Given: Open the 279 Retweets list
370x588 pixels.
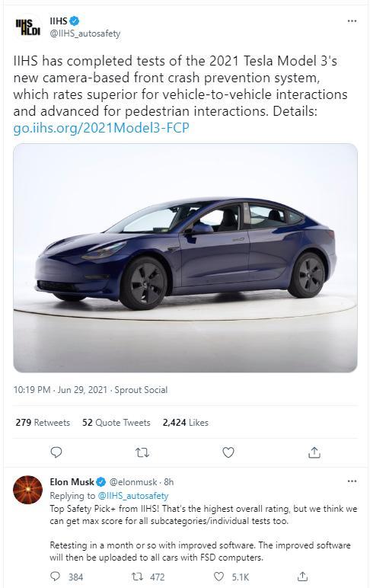Looking at the screenshot, I should click(x=43, y=423).
